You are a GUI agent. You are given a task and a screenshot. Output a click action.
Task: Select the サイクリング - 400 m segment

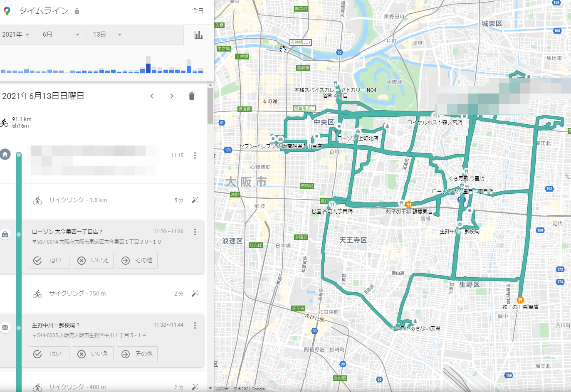(x=77, y=387)
